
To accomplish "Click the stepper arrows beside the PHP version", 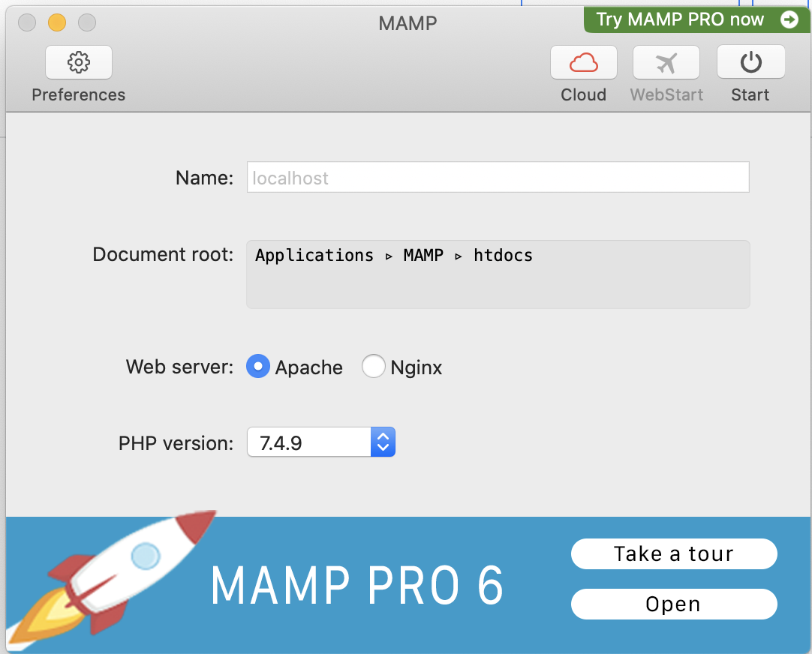I will tap(383, 442).
